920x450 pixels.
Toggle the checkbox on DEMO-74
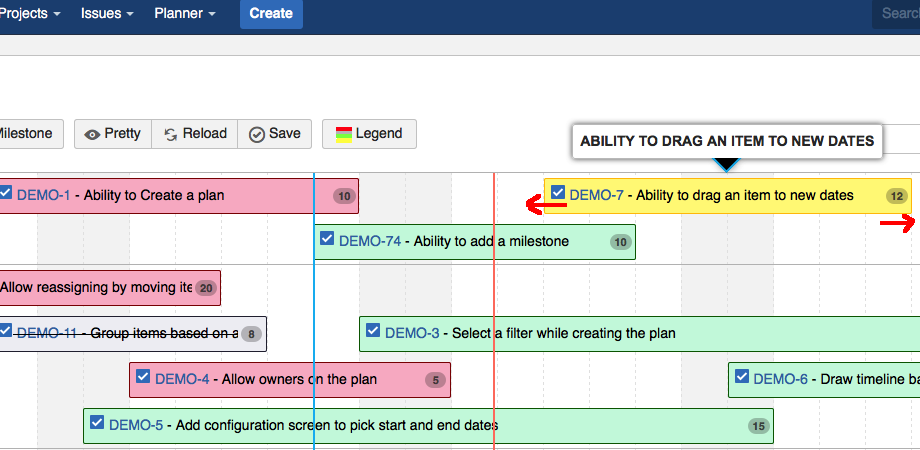click(x=327, y=238)
